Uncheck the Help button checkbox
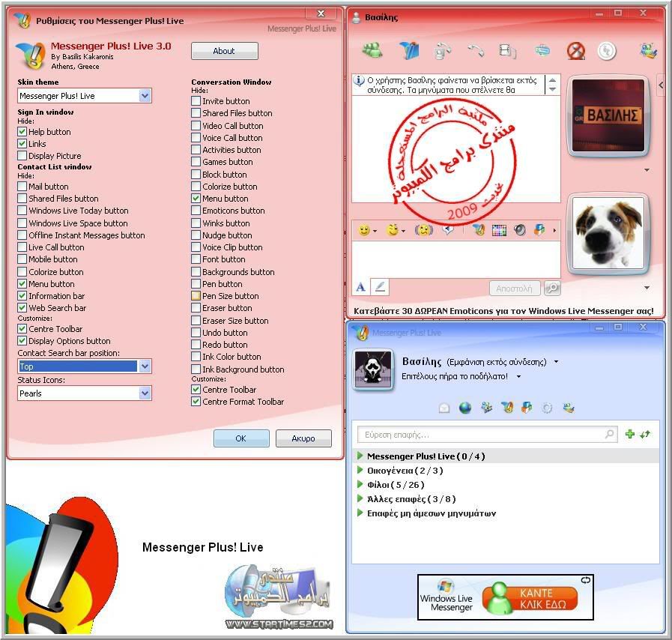This screenshot has height=640, width=672. pos(22,132)
